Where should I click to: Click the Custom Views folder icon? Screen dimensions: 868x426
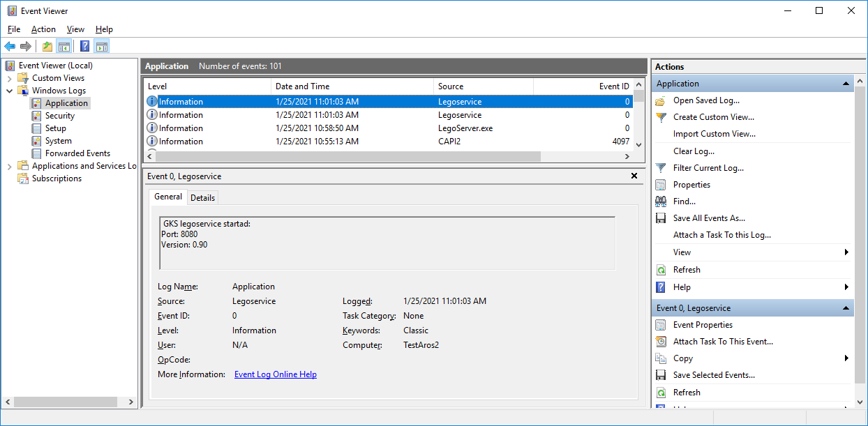[x=24, y=78]
